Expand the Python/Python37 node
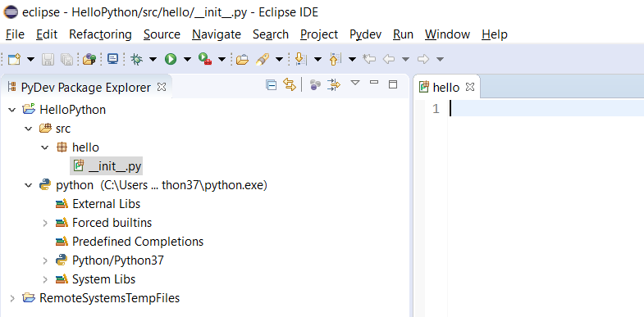 [45, 260]
